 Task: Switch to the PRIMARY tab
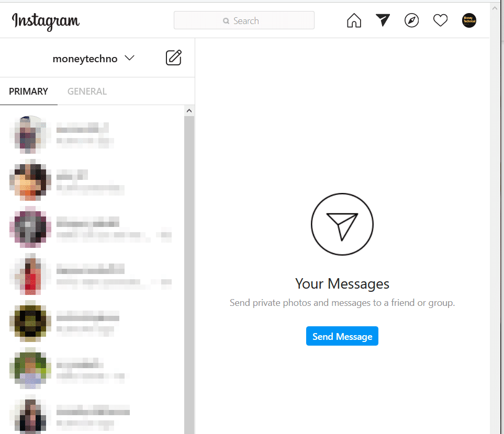(x=28, y=92)
